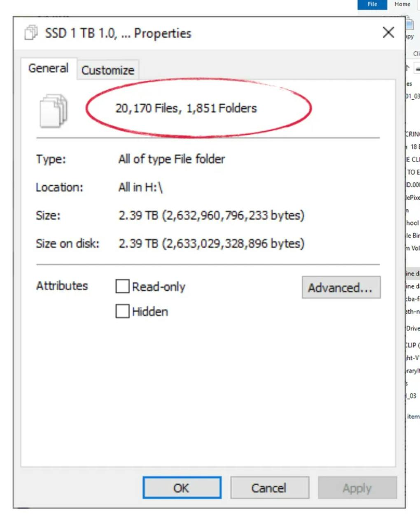420x527 pixels.
Task: Click the up arrow in Explorer navigation
Action: [x=408, y=68]
